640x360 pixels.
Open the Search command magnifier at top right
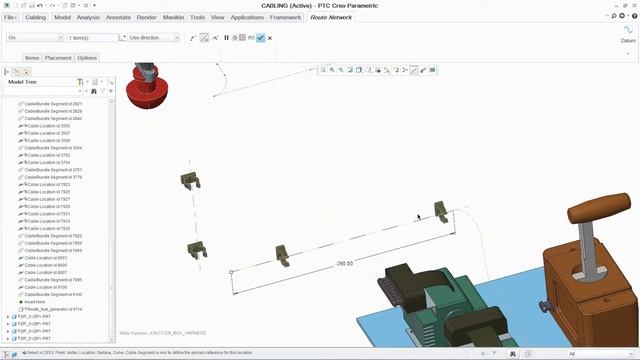tap(613, 16)
